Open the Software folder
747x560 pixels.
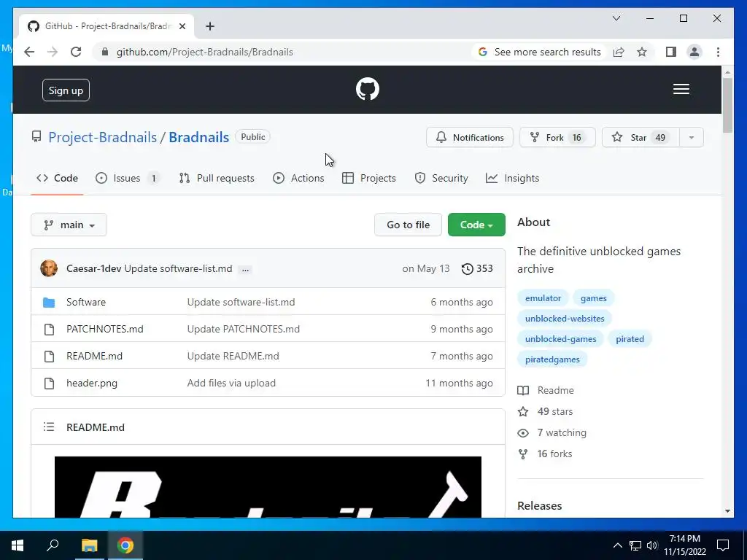[86, 302]
